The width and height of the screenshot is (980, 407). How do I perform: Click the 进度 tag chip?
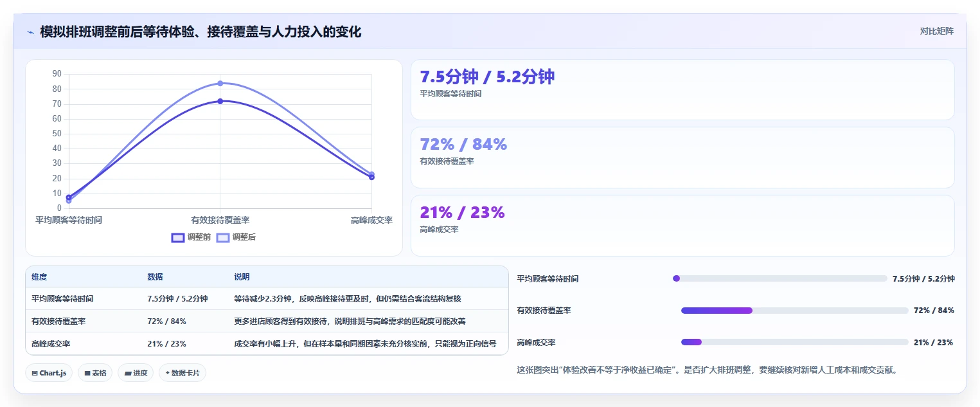(x=136, y=373)
